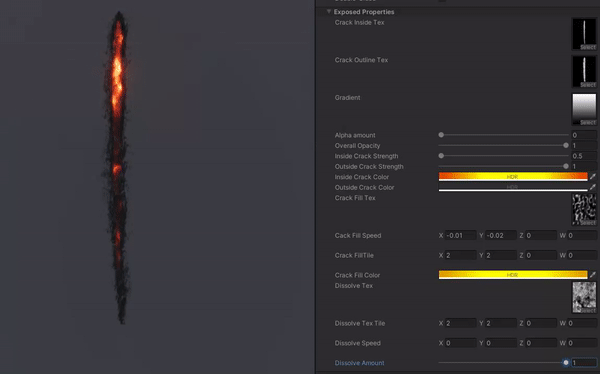Click the Inside Crack Strength label

click(x=366, y=156)
